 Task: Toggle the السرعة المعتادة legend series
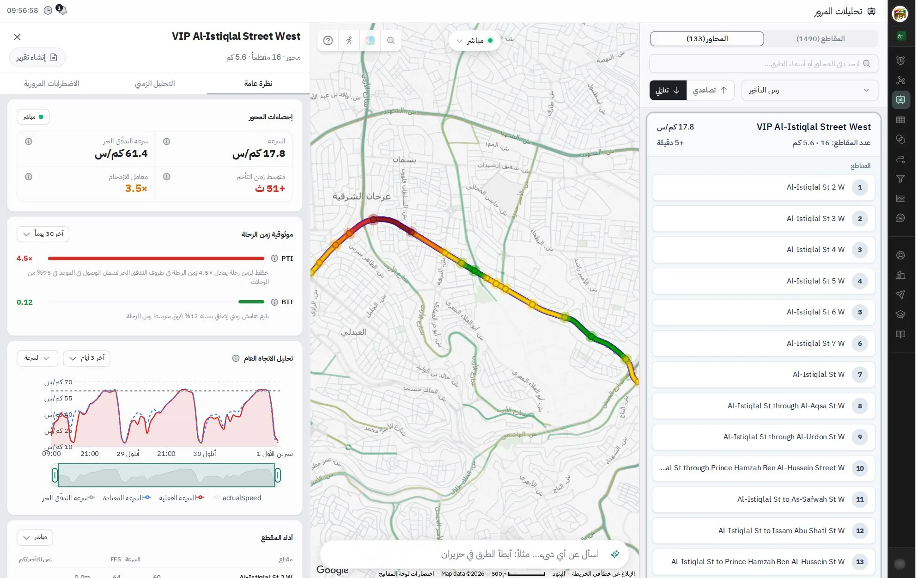click(x=127, y=498)
